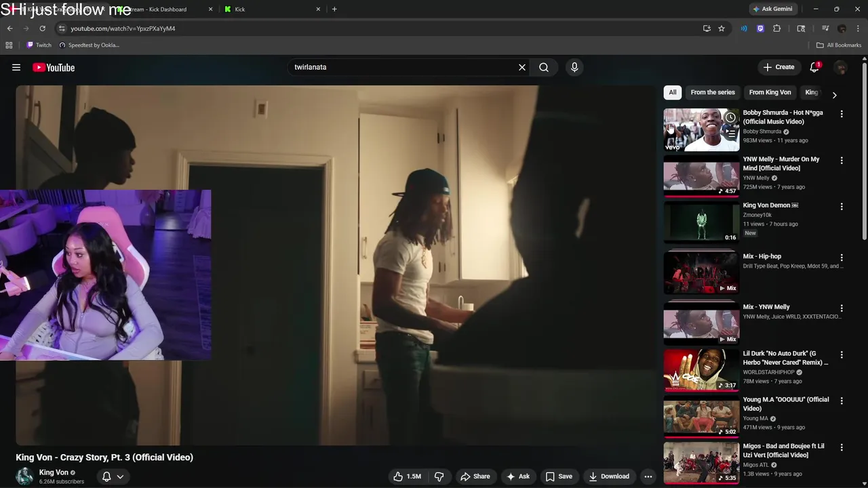The width and height of the screenshot is (868, 488).
Task: Switch to the Kick Dashboard browser tab
Action: pos(164,9)
